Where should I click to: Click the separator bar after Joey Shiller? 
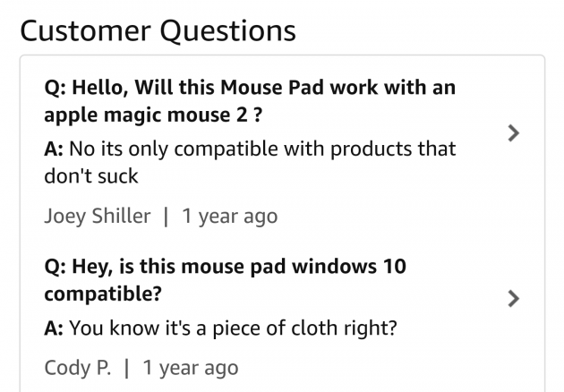click(x=167, y=216)
